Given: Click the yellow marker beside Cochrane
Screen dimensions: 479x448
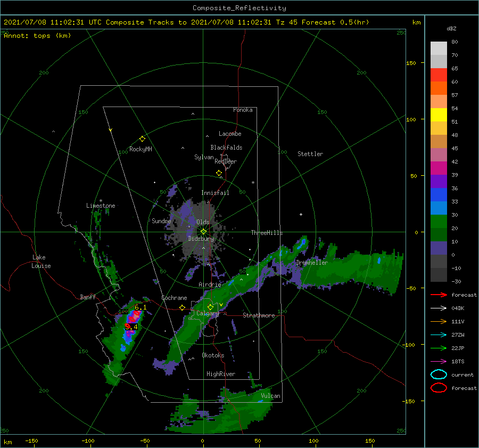Looking at the screenshot, I should click(183, 307).
